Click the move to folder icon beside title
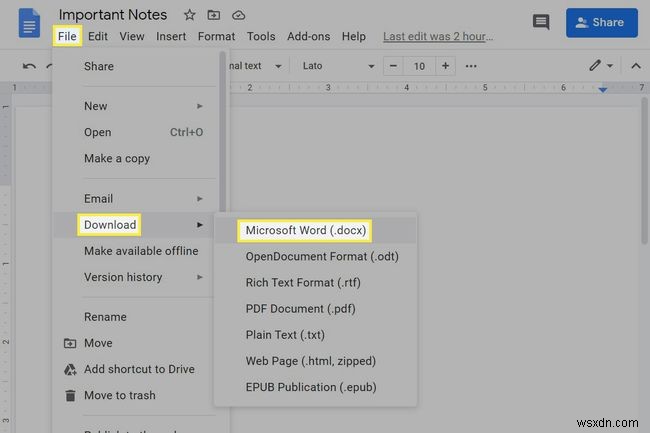The height and width of the screenshot is (433, 650). pos(213,15)
